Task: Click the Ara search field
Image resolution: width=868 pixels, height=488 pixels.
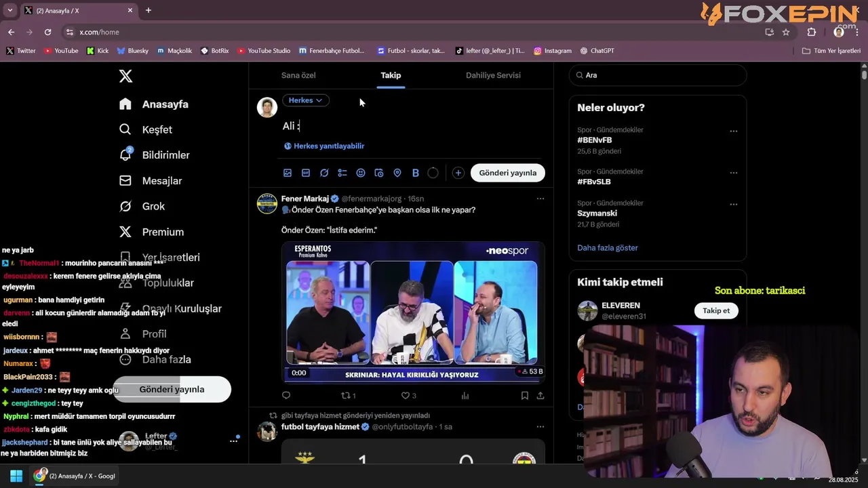Action: tap(658, 75)
